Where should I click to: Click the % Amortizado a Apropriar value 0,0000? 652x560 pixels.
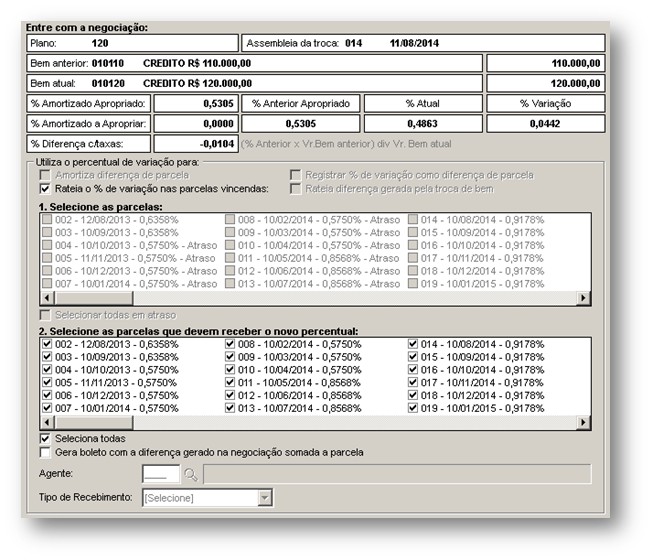[196, 123]
